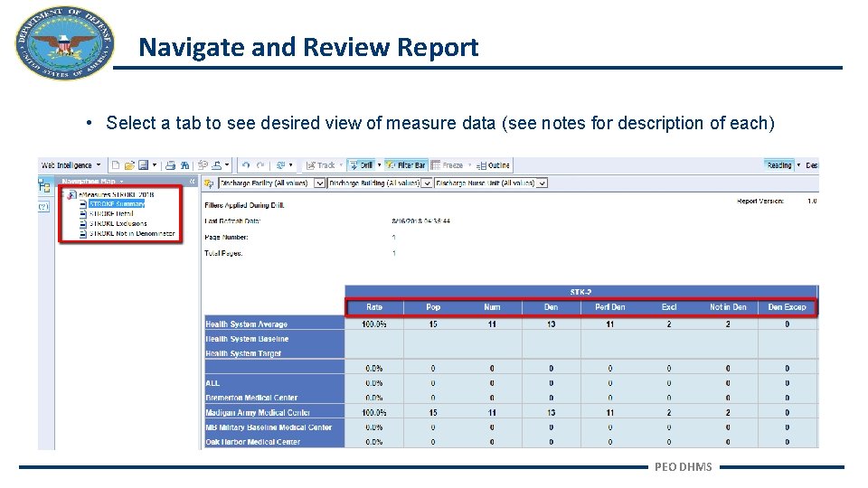Click the Pop column header
Screen dimensions: 868x488
433,307
